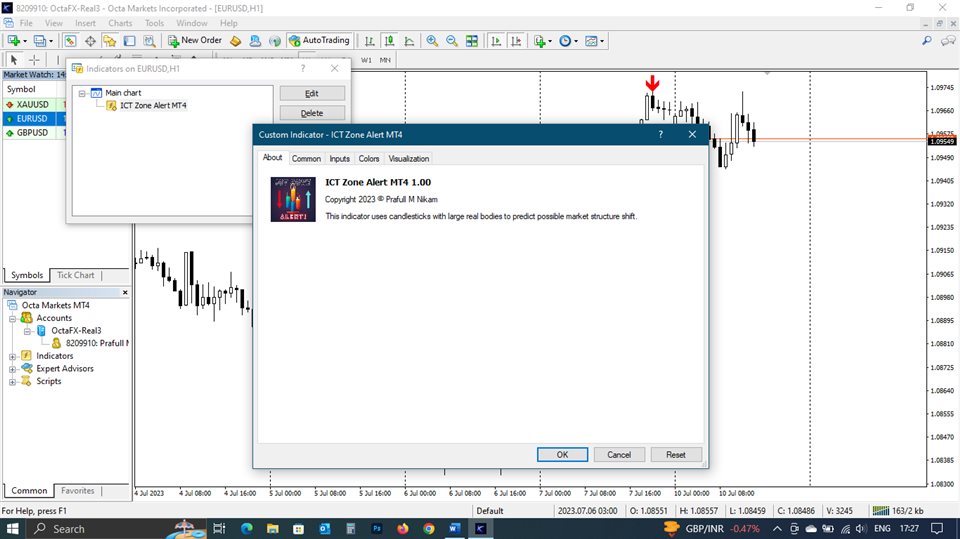Screen dimensions: 960x539
Task: Toggle the chart shift icon
Action: click(x=515, y=41)
